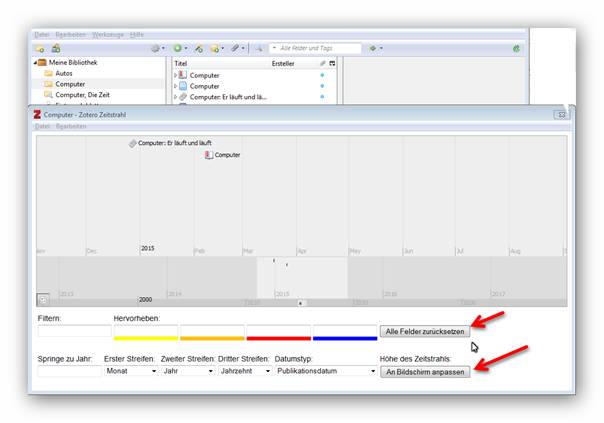Click the New Collection icon in Zotero toolbar

pos(39,49)
